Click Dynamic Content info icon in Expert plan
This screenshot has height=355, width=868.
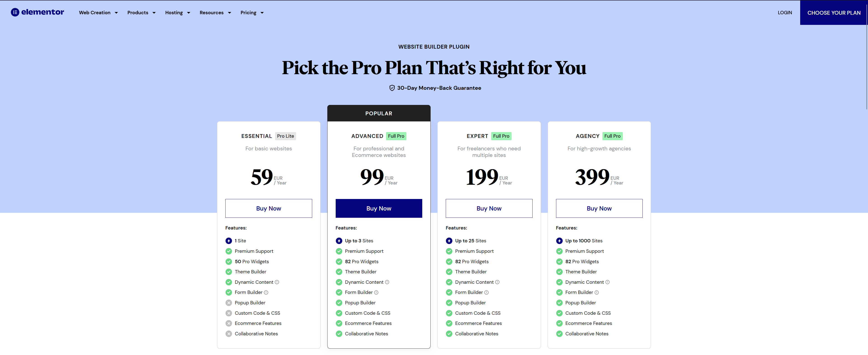497,282
